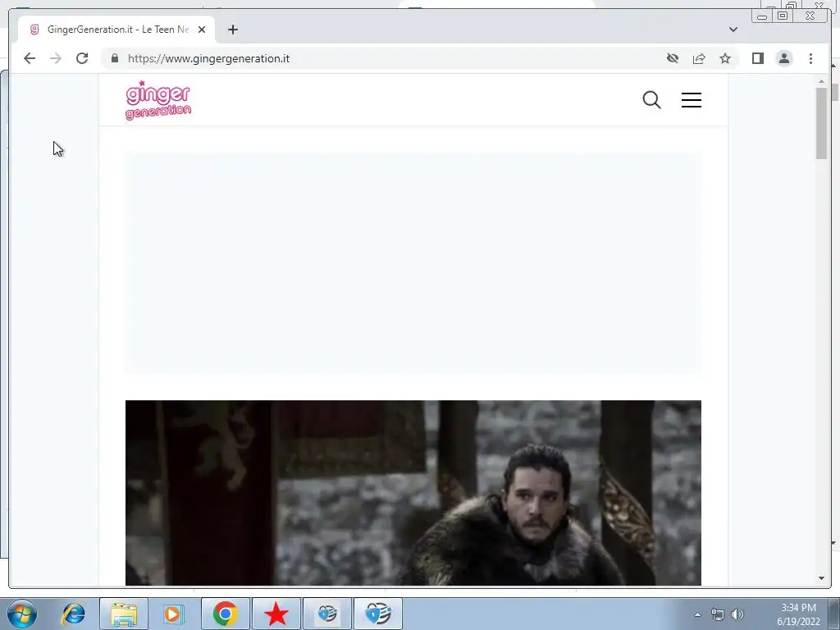840x630 pixels.
Task: Expand the tab search dropdown chevron
Action: [733, 30]
